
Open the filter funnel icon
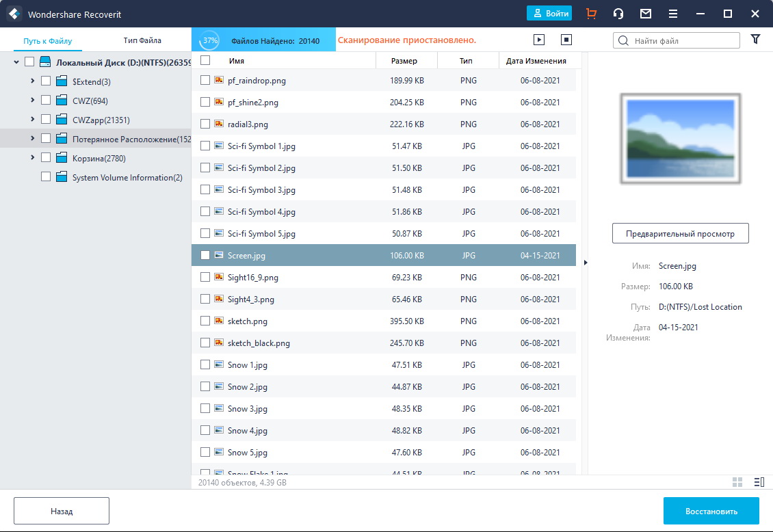click(755, 40)
